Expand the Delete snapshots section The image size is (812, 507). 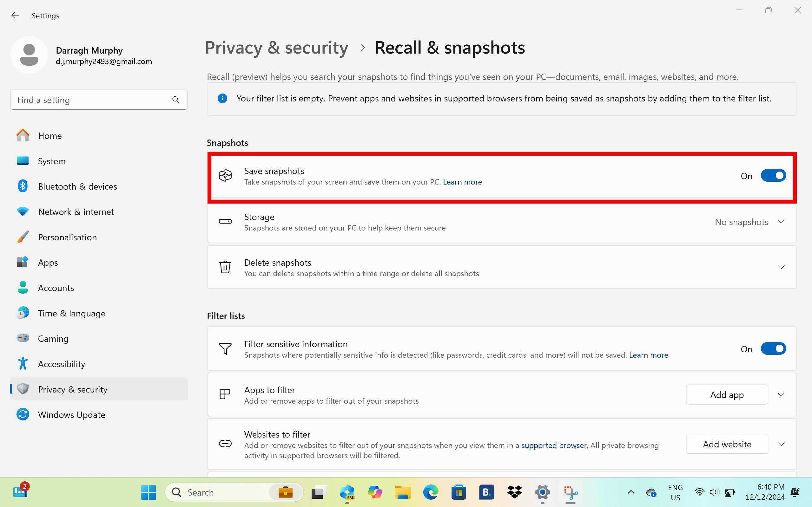tap(781, 267)
